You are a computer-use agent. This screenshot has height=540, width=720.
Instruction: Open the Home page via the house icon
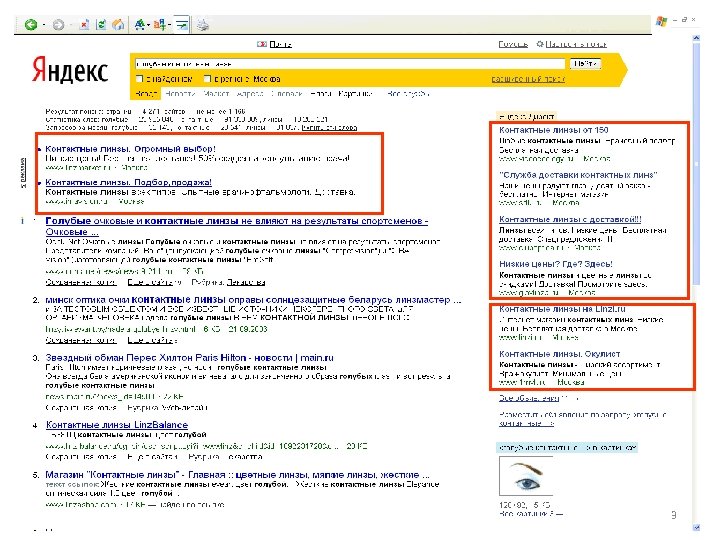(118, 24)
